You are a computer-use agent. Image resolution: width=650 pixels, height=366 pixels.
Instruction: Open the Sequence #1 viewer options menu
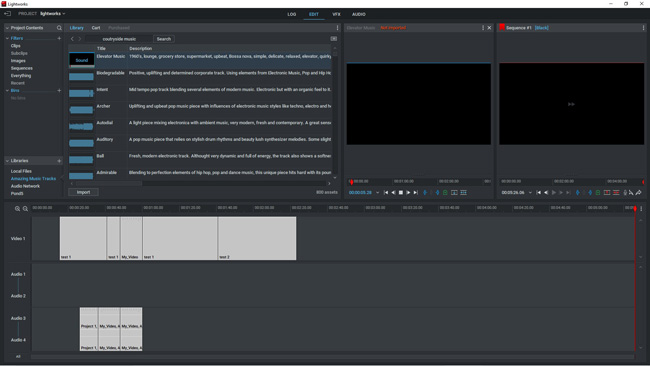643,28
